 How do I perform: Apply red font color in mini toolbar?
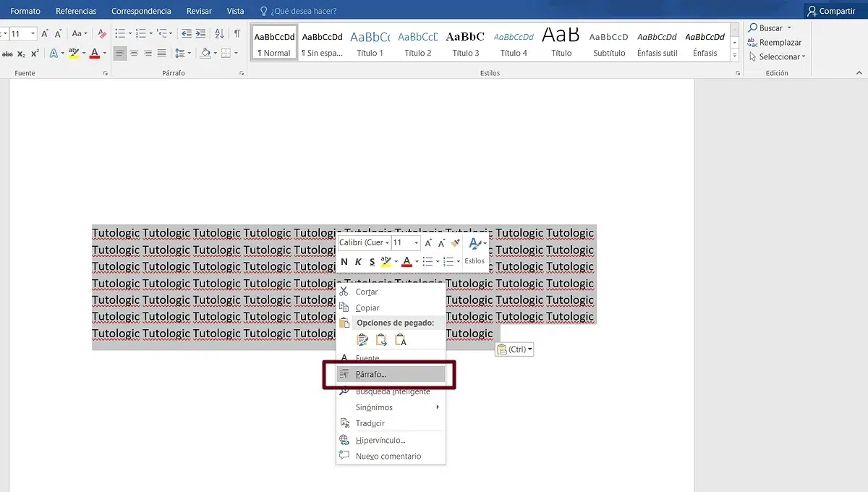407,261
